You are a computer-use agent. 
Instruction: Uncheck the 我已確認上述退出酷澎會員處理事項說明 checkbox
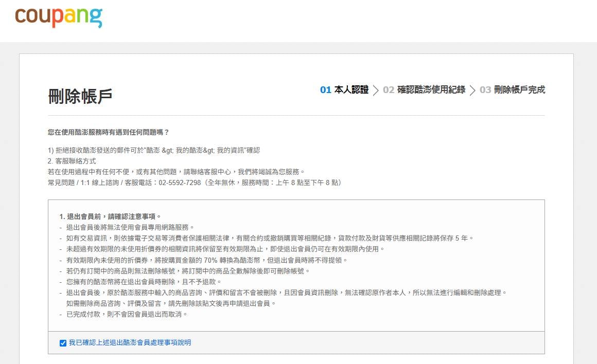(x=63, y=343)
